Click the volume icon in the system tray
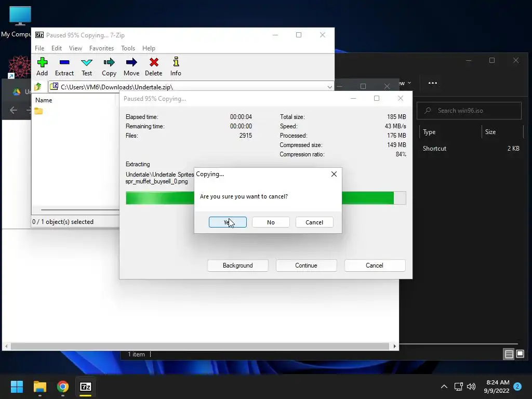The height and width of the screenshot is (399, 532). click(x=471, y=387)
